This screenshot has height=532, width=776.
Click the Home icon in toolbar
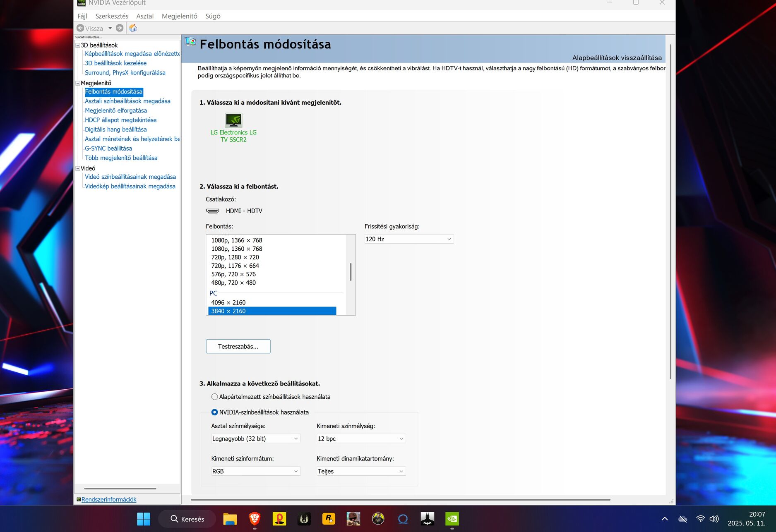click(x=133, y=28)
